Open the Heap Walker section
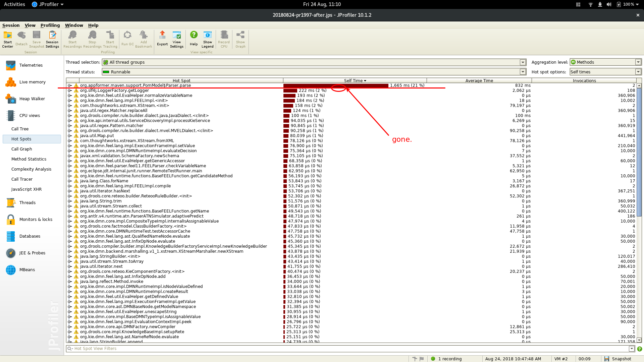The width and height of the screenshot is (644, 362). point(32,99)
